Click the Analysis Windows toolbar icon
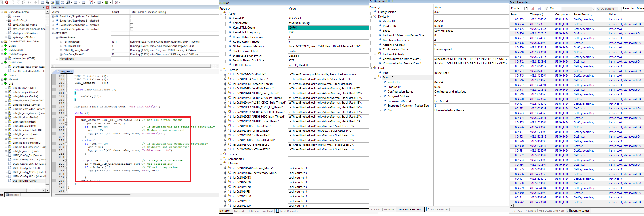 point(91,2)
